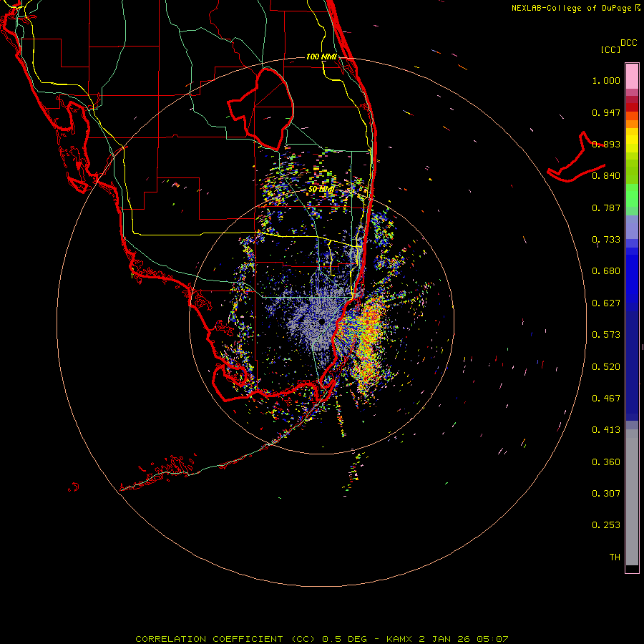
Task: Click the 1.000 scale value
Action: pyautogui.click(x=606, y=80)
